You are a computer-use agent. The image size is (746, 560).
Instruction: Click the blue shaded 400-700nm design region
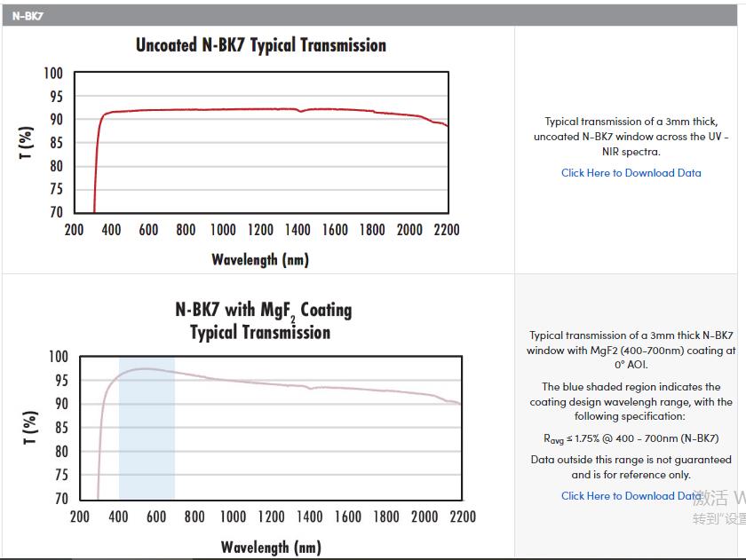click(x=147, y=430)
